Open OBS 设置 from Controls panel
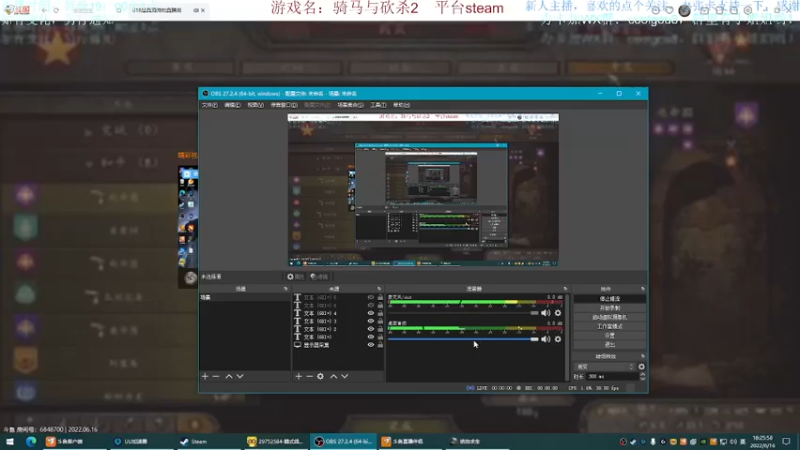 610,336
